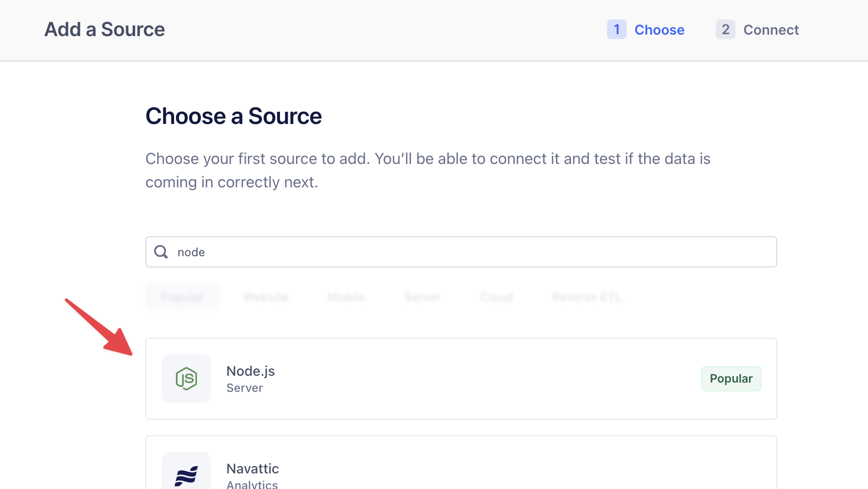Select the Reverse ETL category filter
The height and width of the screenshot is (489, 868).
click(586, 297)
